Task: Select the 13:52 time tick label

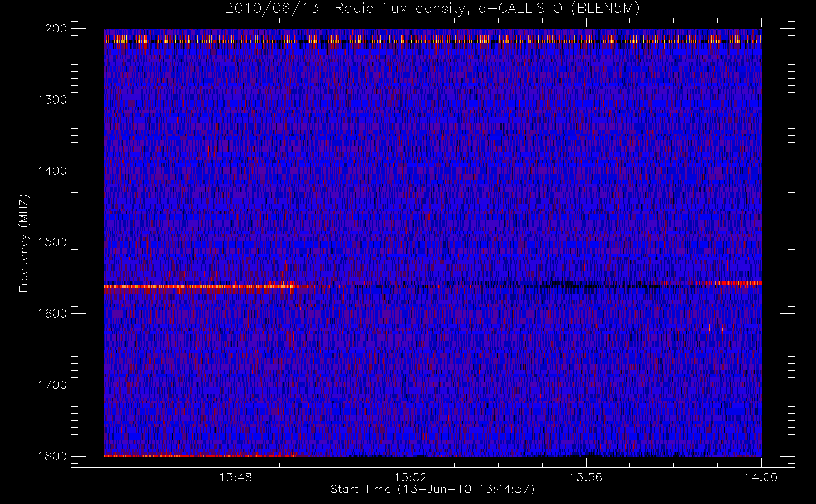Action: [411, 477]
